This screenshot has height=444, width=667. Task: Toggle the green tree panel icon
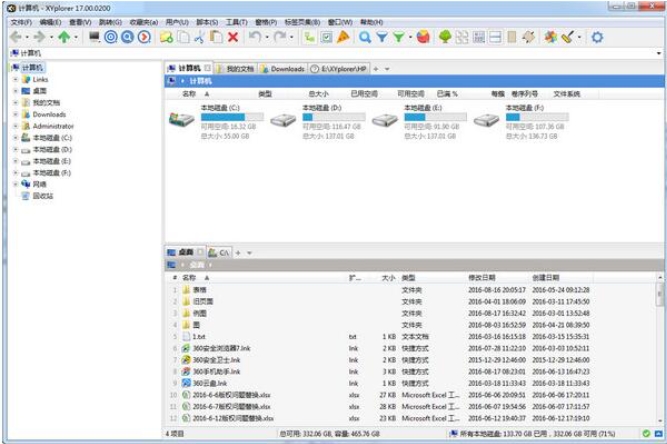point(445,37)
